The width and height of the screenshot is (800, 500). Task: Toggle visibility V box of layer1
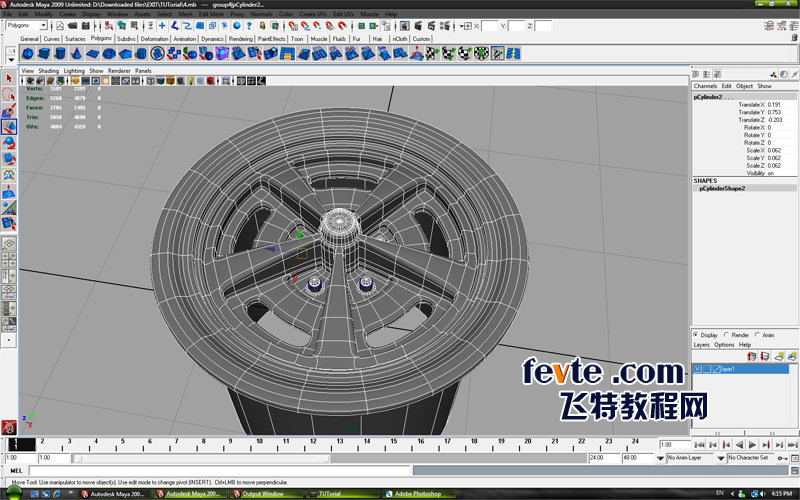click(x=697, y=369)
